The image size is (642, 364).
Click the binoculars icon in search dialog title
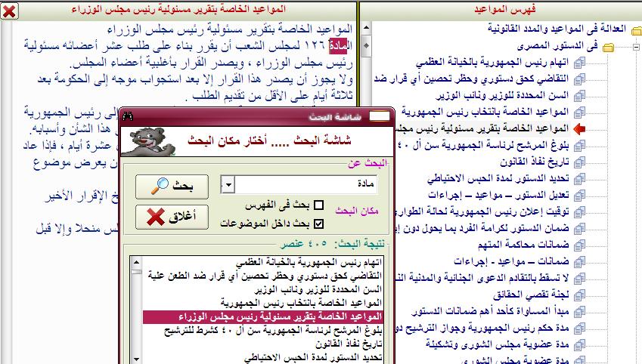pos(128,116)
